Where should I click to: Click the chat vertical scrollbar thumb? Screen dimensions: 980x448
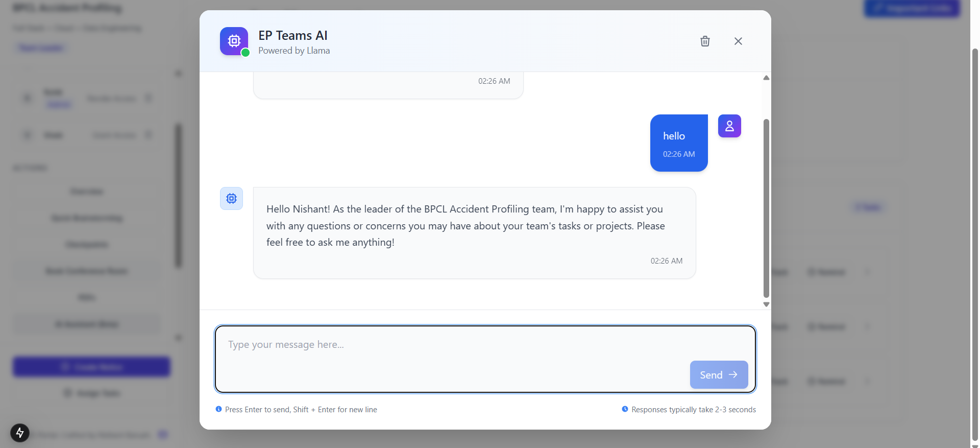pos(766,208)
